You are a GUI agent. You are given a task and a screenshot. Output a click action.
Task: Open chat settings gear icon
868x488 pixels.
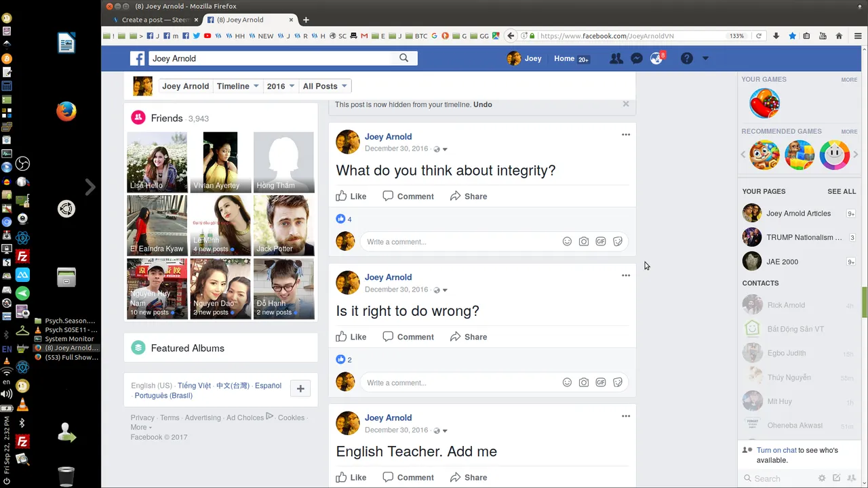tap(822, 479)
